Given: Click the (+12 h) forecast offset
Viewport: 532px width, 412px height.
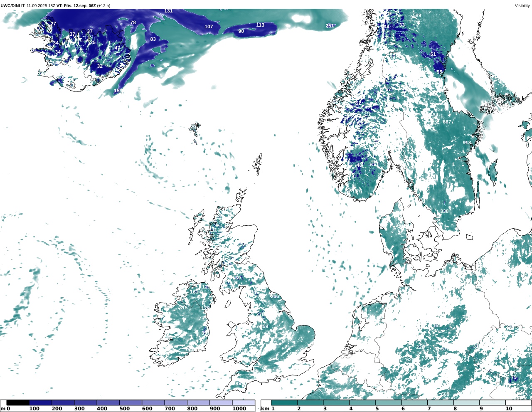Looking at the screenshot, I should click(x=103, y=6).
